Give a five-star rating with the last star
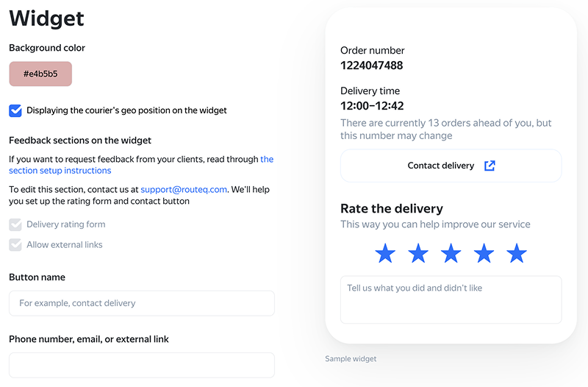The image size is (588, 387). [517, 254]
